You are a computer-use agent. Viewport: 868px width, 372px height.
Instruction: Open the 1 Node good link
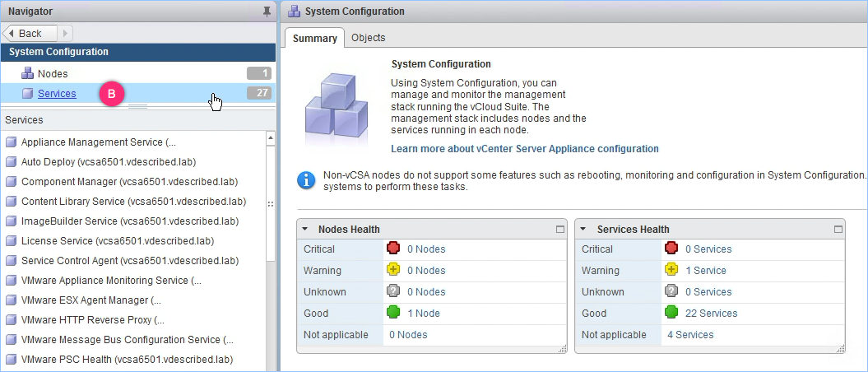[x=424, y=314]
